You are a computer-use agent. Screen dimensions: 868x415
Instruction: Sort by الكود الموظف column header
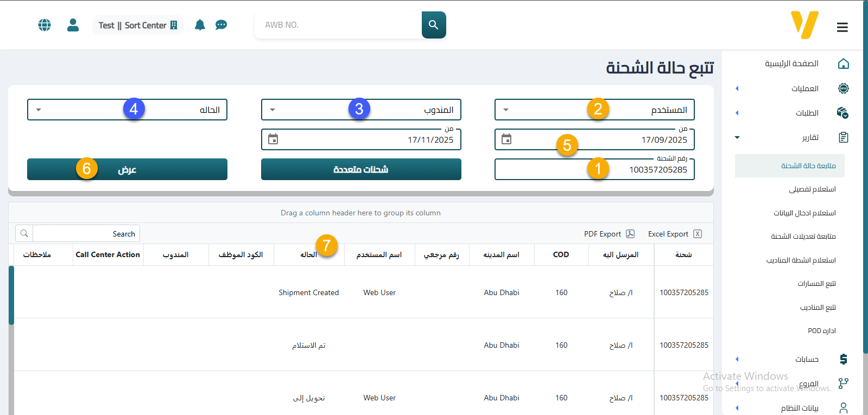241,254
